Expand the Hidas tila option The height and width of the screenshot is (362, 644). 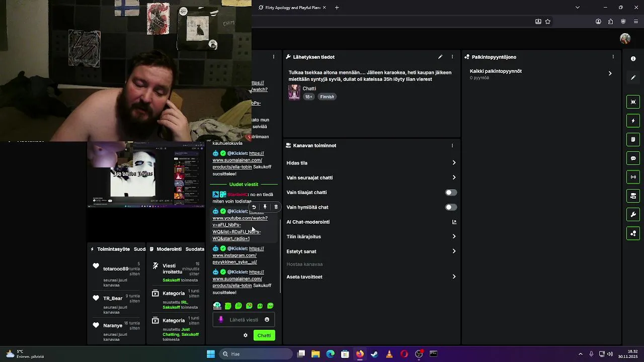coord(454,163)
